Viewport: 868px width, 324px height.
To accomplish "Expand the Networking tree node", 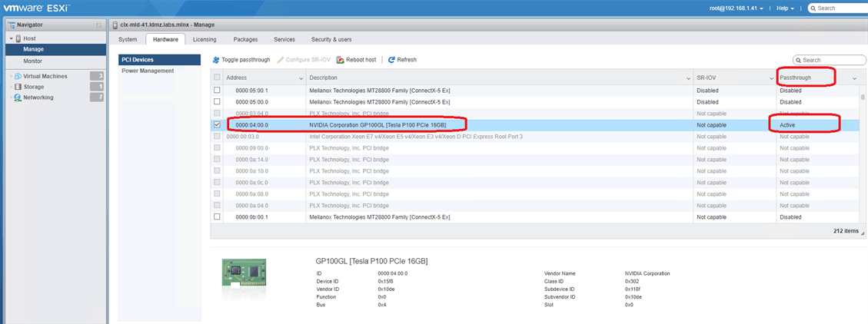I will click(x=11, y=98).
